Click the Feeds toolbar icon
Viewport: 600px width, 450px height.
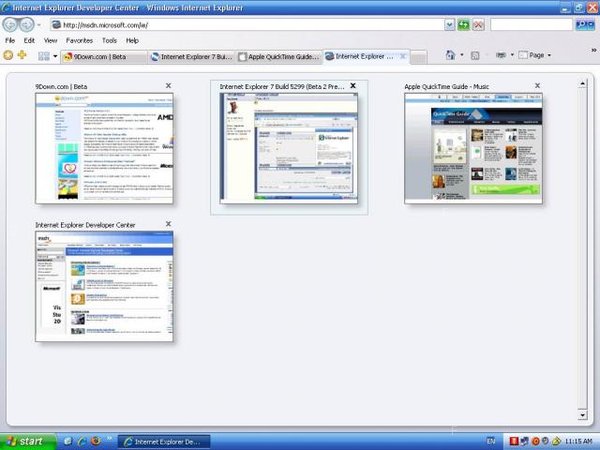click(x=475, y=55)
